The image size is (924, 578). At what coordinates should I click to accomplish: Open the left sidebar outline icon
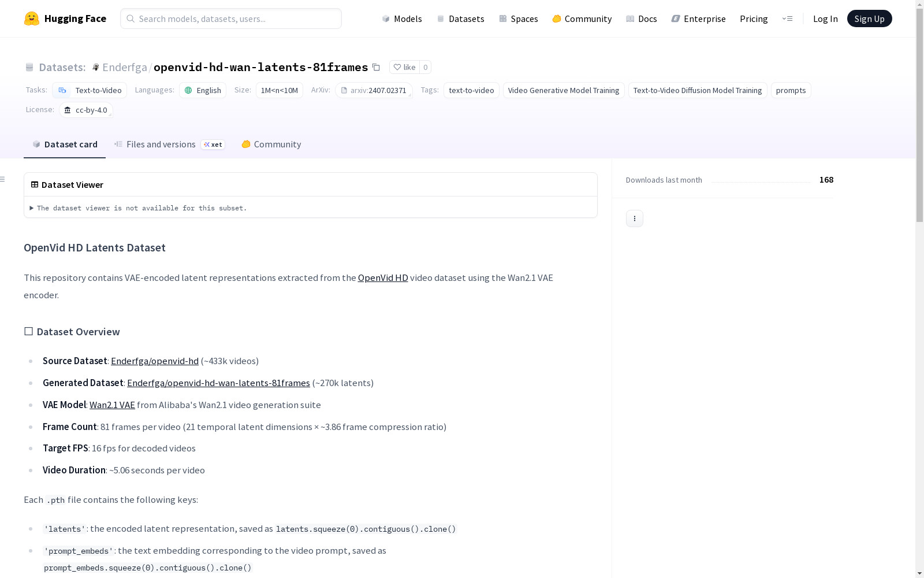coord(3,179)
